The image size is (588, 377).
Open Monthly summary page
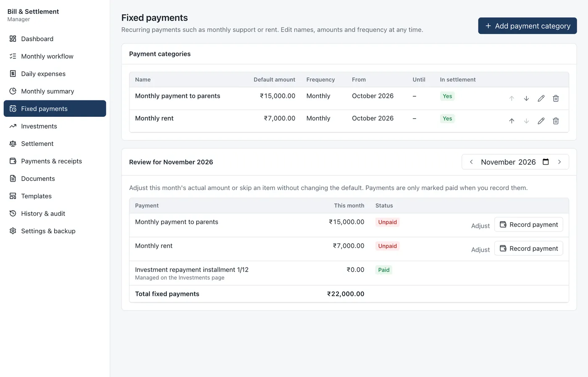(x=55, y=91)
